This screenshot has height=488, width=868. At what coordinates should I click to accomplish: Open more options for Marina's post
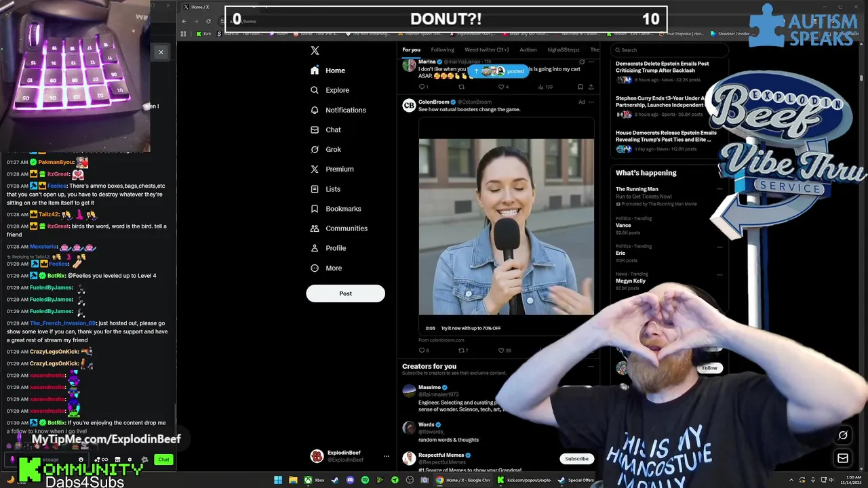click(x=591, y=62)
